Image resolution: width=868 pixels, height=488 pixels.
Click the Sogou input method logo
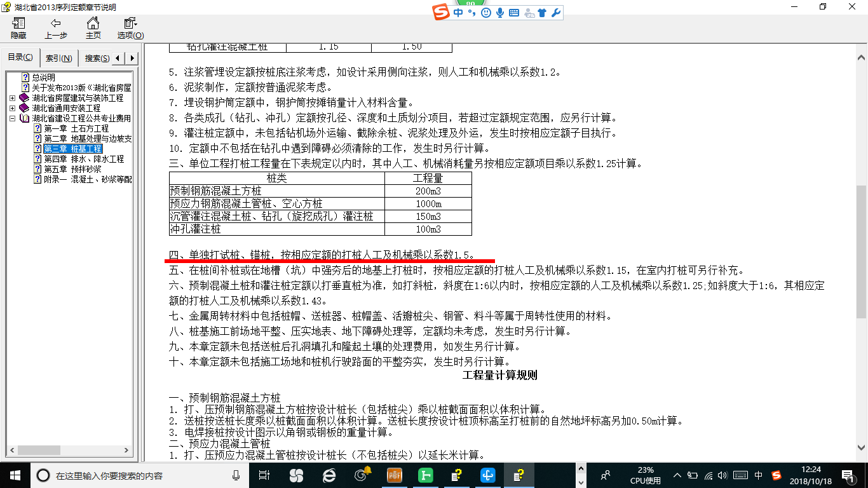440,13
